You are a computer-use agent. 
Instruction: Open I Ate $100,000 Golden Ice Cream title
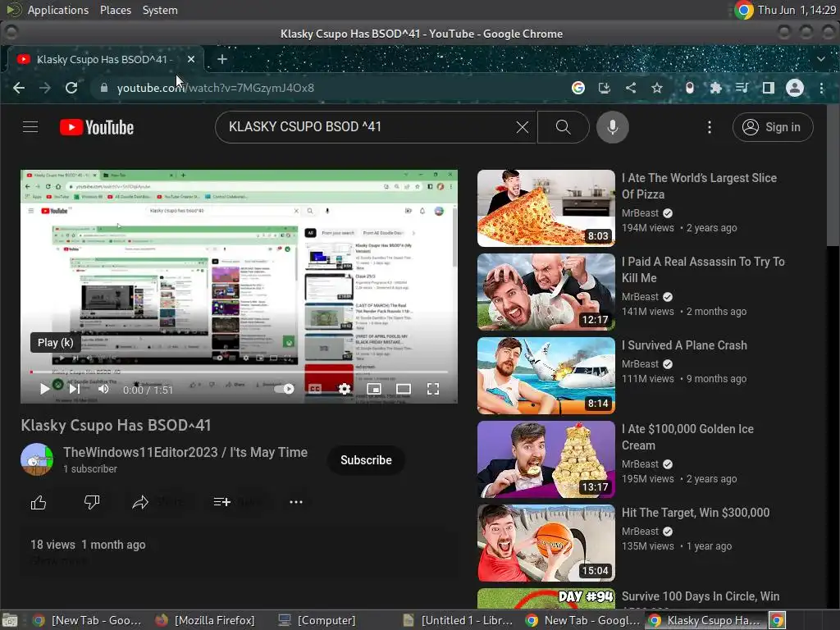[687, 437]
